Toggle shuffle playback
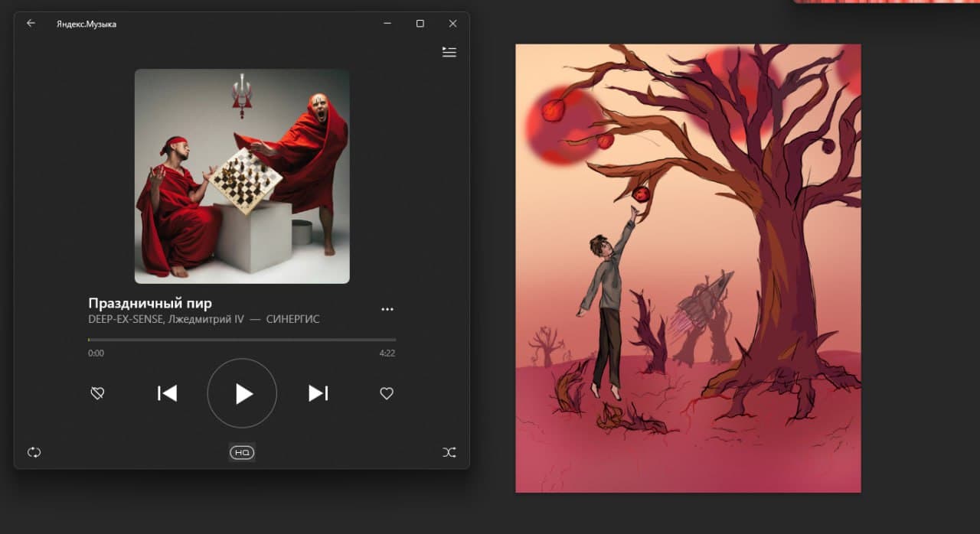The height and width of the screenshot is (534, 980). 449,452
